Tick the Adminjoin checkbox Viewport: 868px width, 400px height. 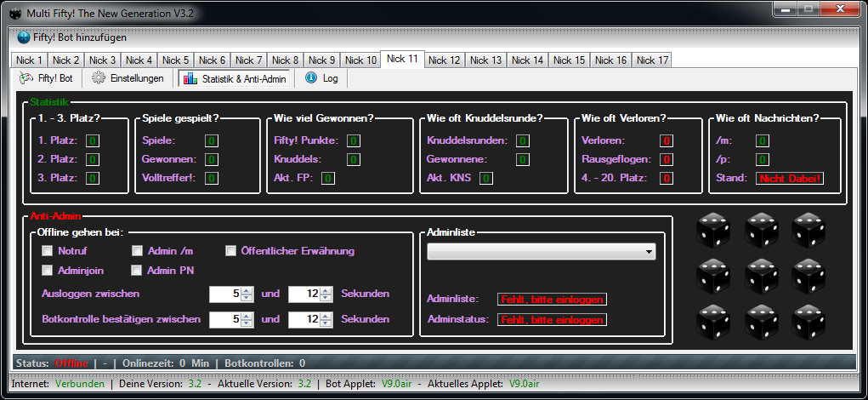(x=47, y=271)
